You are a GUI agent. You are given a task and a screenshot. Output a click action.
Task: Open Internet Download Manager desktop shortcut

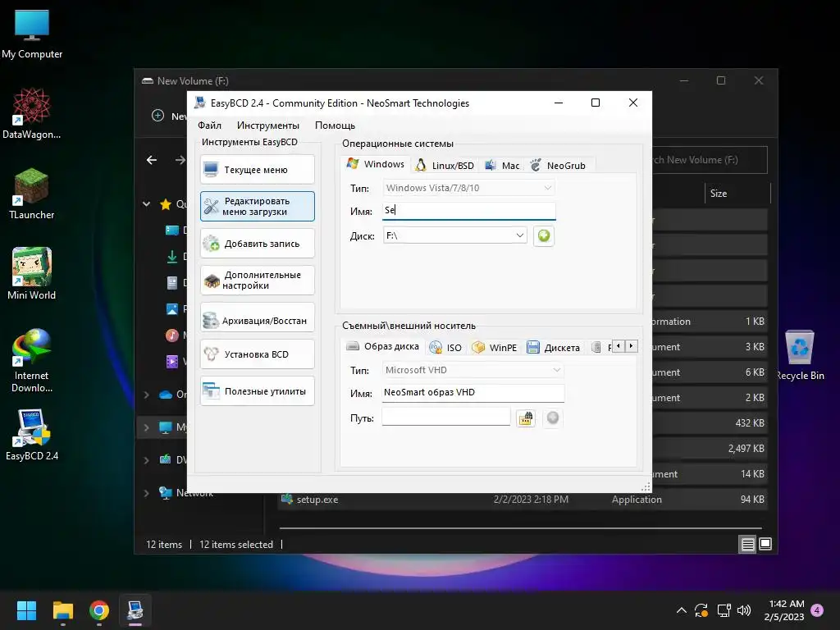pos(32,360)
